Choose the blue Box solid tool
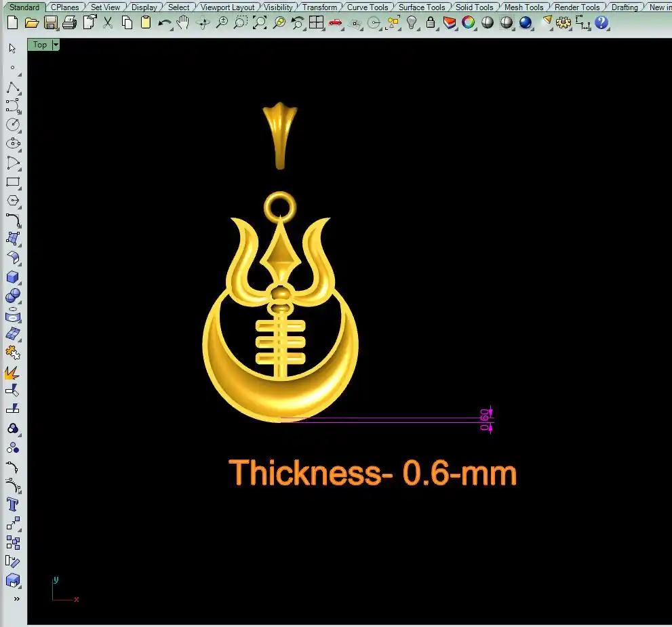The image size is (672, 627). click(13, 277)
